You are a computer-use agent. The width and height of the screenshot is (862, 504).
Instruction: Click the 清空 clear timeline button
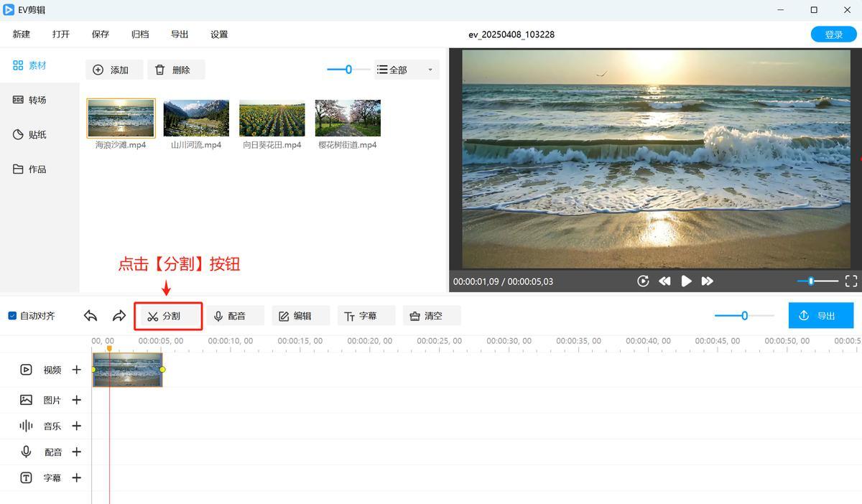point(432,316)
